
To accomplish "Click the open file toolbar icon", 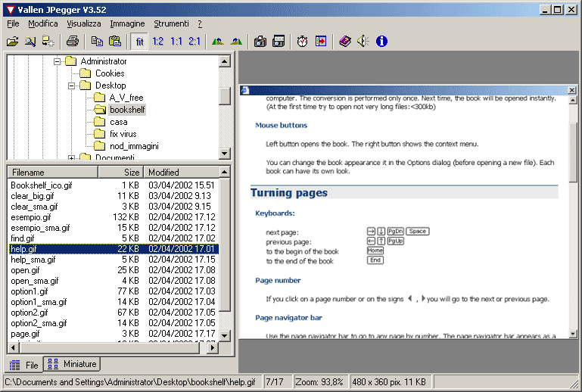I will (12, 41).
